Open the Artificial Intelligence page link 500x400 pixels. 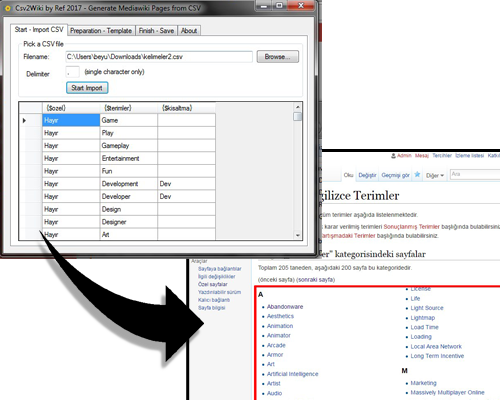pyautogui.click(x=292, y=374)
